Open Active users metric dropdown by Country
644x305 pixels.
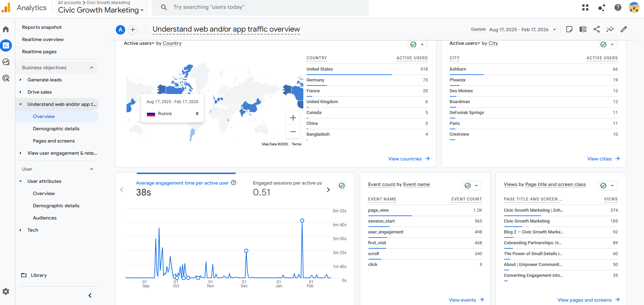pyautogui.click(x=139, y=43)
